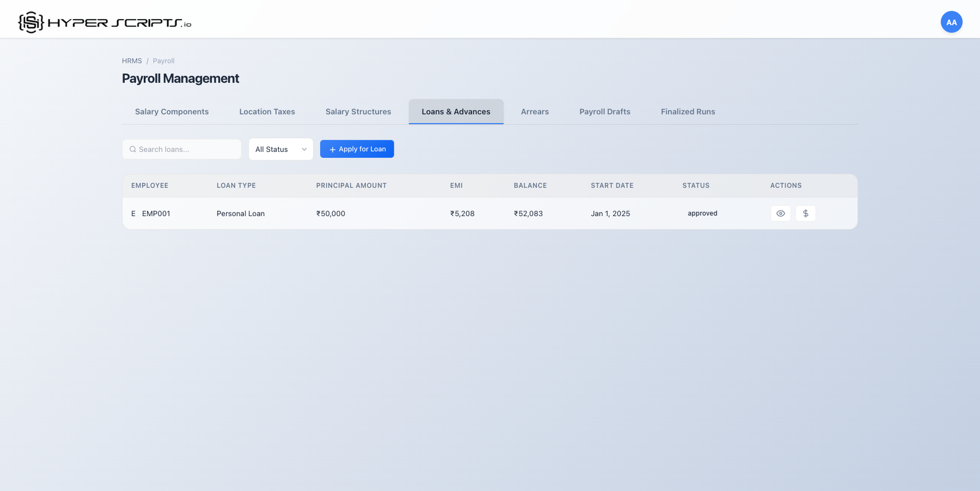Screen dimensions: 980x491
Task: Open the AA user avatar menu
Action: [951, 22]
